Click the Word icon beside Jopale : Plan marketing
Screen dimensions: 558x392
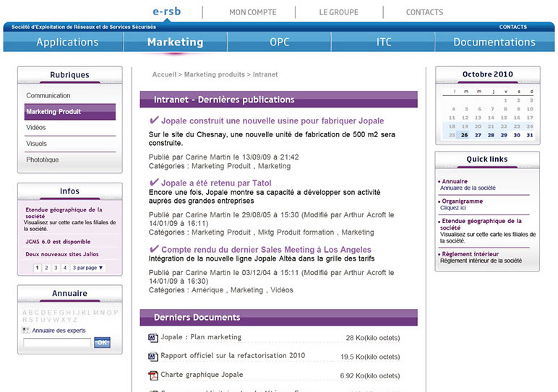[x=153, y=337]
